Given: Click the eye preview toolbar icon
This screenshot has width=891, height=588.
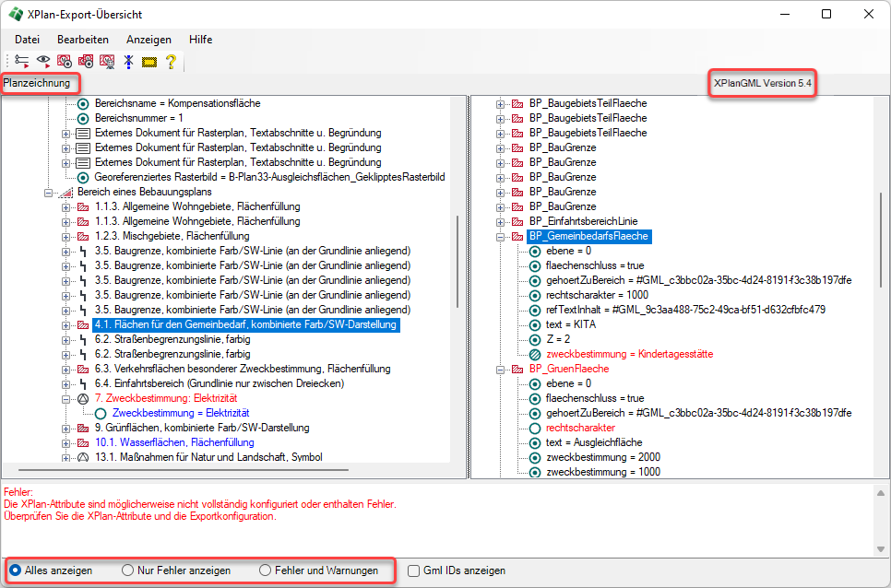Looking at the screenshot, I should click(x=42, y=62).
